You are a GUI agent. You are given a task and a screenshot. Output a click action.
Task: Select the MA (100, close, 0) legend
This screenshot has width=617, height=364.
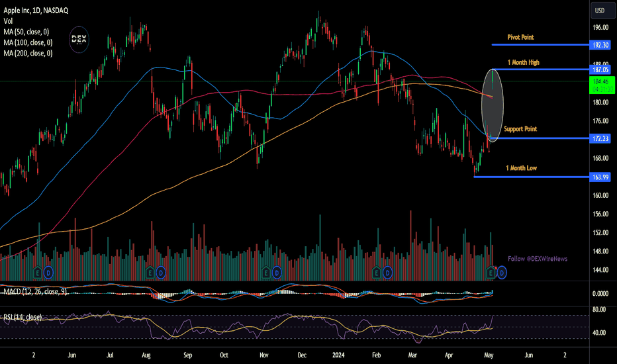click(x=28, y=42)
